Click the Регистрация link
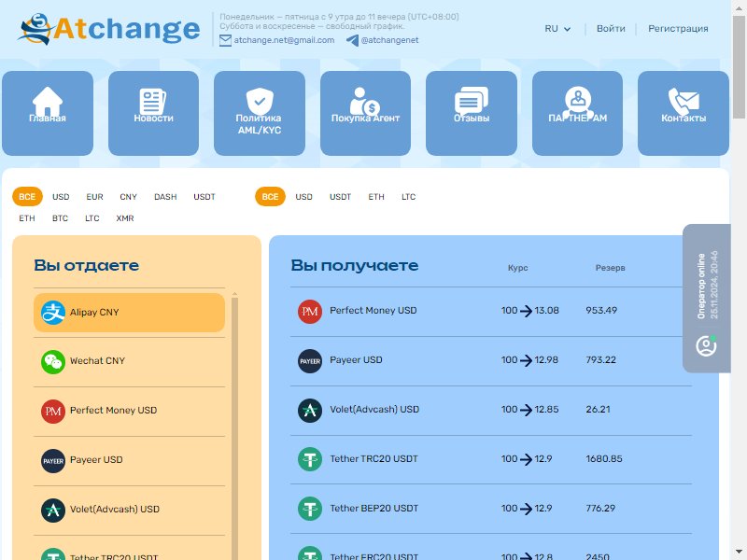The width and height of the screenshot is (747, 560). click(x=678, y=29)
